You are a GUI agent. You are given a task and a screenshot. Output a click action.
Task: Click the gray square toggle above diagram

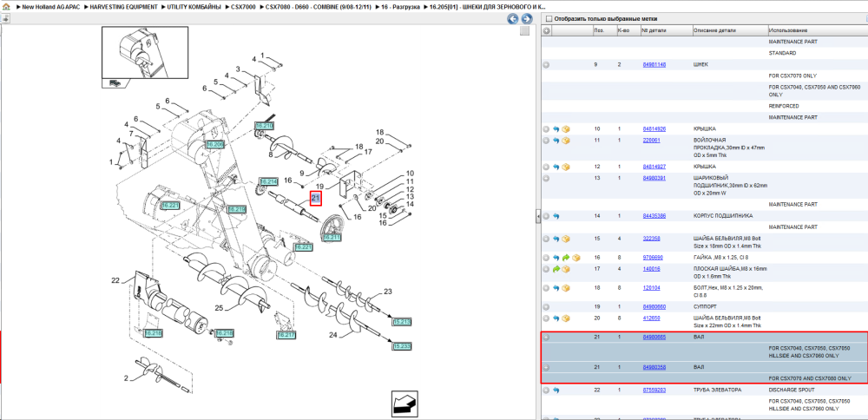[x=524, y=31]
